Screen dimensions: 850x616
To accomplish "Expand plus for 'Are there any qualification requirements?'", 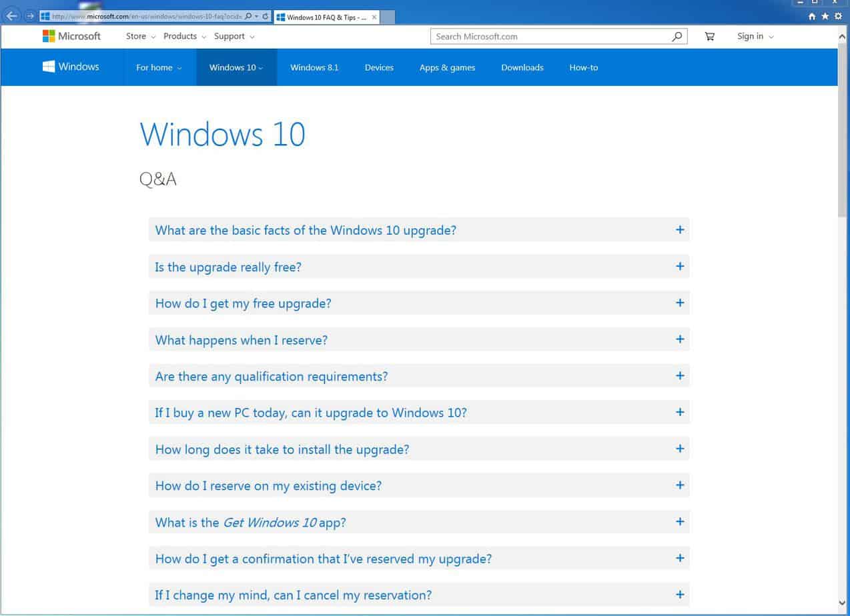I will [680, 375].
